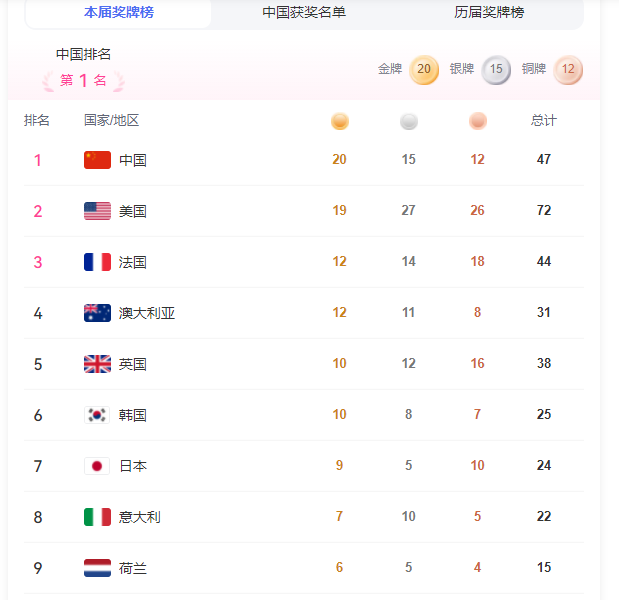Click the 总计 column header

click(x=544, y=121)
